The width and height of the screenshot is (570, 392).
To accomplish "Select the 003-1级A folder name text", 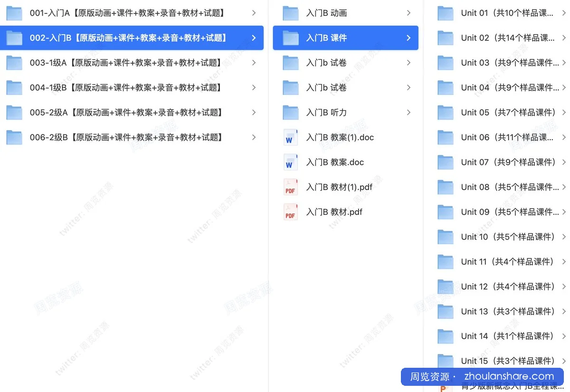I will (126, 63).
